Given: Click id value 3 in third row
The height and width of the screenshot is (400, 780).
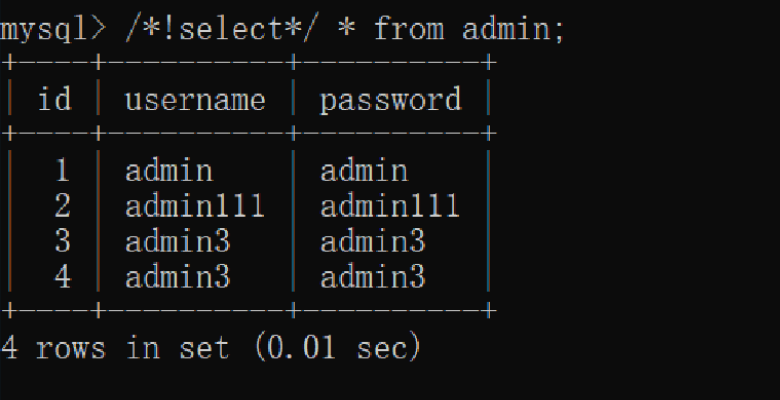Looking at the screenshot, I should [x=62, y=241].
